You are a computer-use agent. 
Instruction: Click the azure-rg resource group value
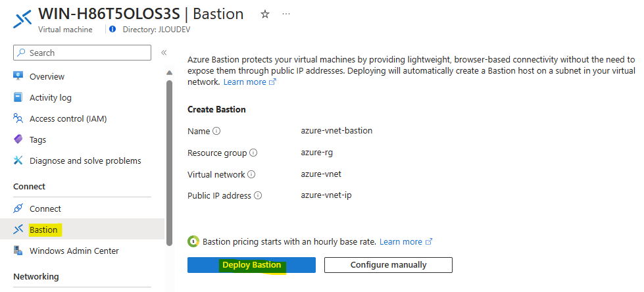pos(316,153)
